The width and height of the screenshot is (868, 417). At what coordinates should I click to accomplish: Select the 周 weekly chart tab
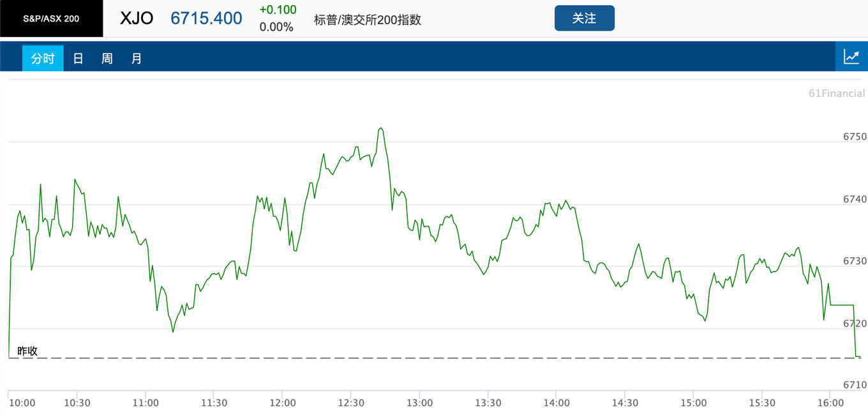[x=107, y=59]
